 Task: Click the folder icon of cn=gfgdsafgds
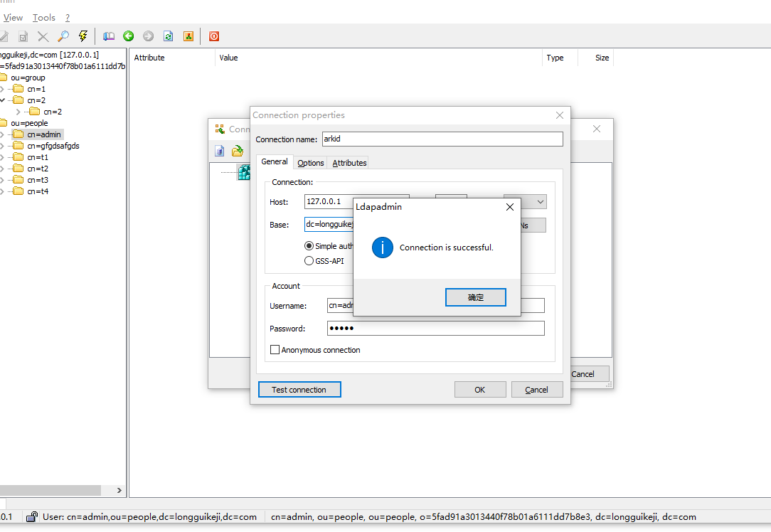pos(18,146)
